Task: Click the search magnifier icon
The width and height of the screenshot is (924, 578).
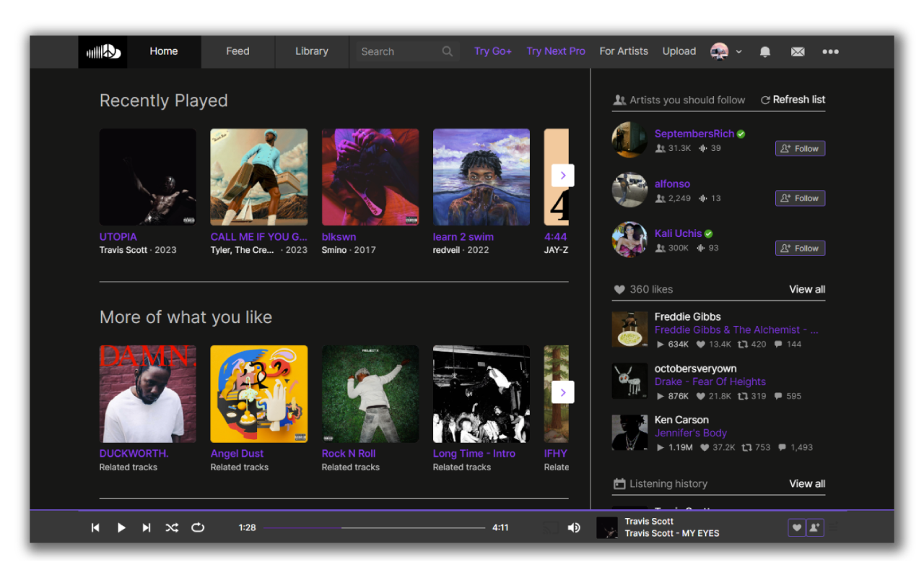Action: [x=448, y=51]
